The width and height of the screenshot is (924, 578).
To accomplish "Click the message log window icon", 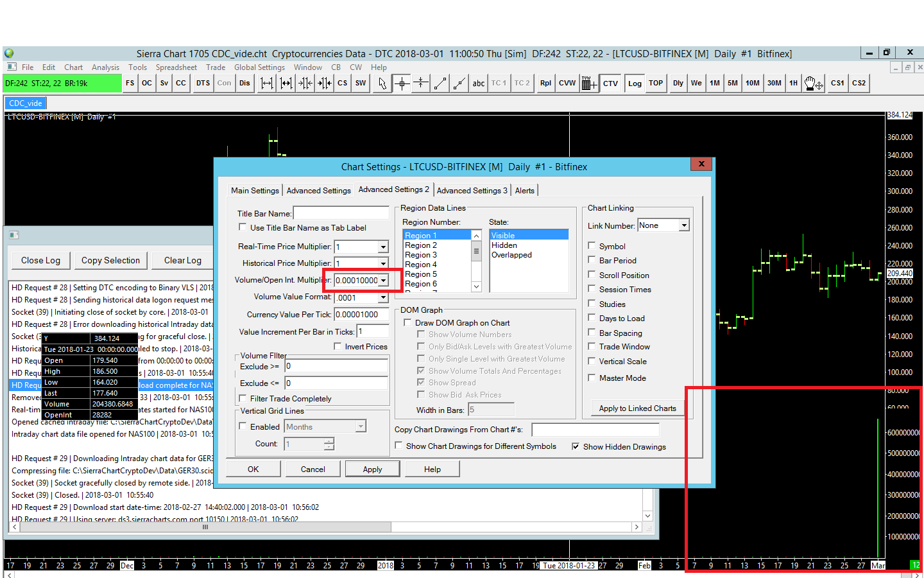I will pyautogui.click(x=14, y=235).
